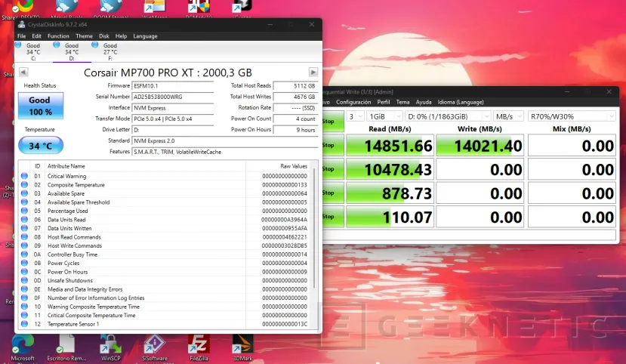Screen dimensions: 626x364
Task: Launch WinSCP from the desktop
Action: [x=110, y=348]
